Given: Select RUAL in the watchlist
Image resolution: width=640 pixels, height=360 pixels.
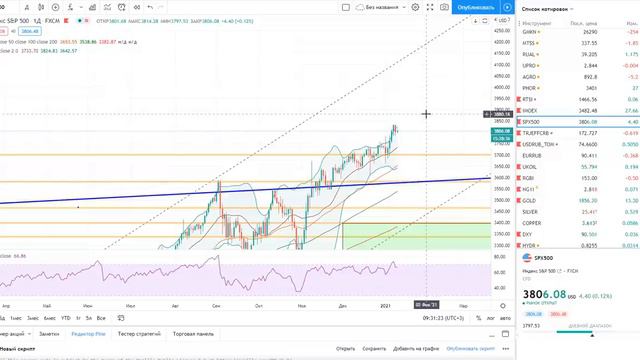Looking at the screenshot, I should pos(578,54).
